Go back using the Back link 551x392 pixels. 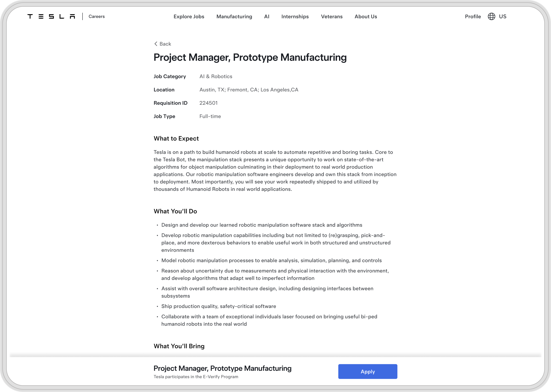pyautogui.click(x=163, y=44)
